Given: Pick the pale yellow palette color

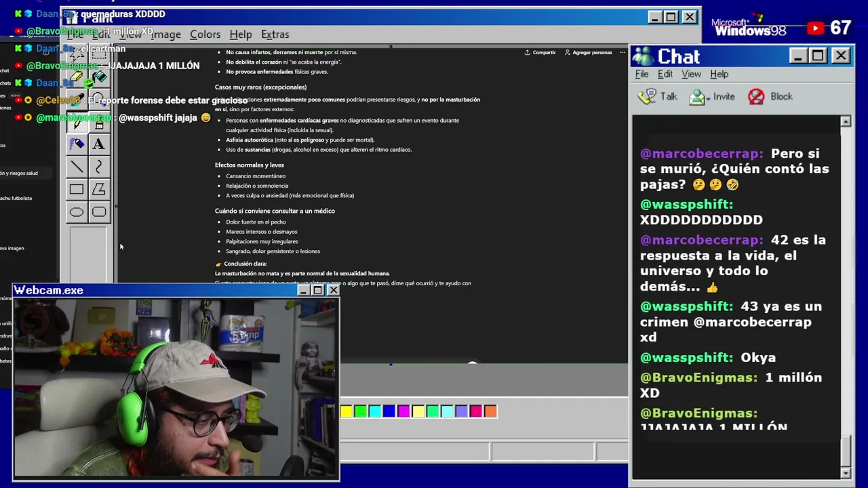Looking at the screenshot, I should (418, 411).
